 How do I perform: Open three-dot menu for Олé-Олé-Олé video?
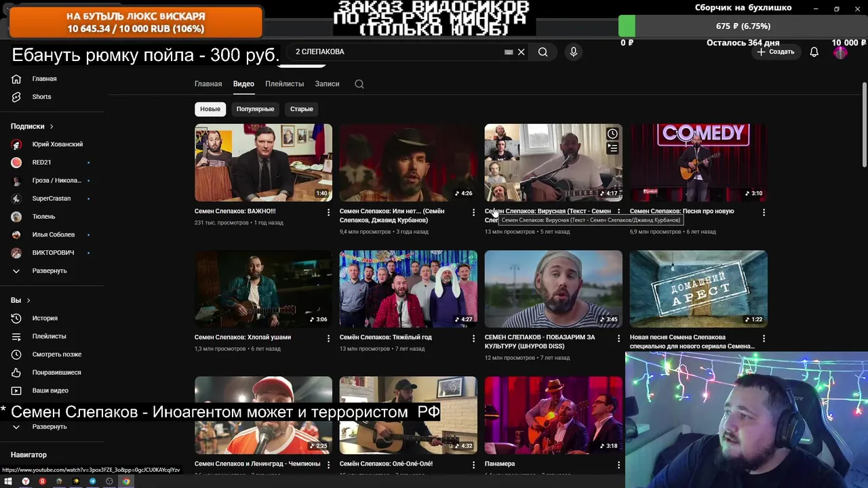pos(473,465)
